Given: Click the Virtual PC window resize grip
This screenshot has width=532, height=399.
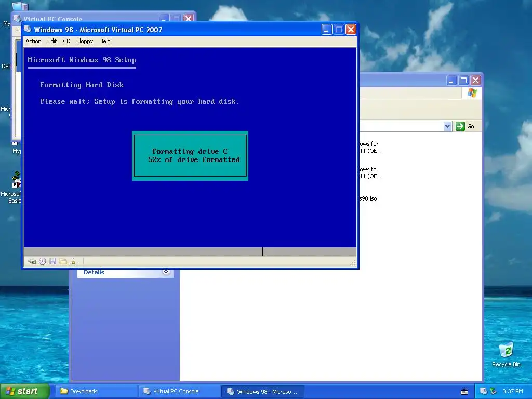Looking at the screenshot, I should (353, 263).
